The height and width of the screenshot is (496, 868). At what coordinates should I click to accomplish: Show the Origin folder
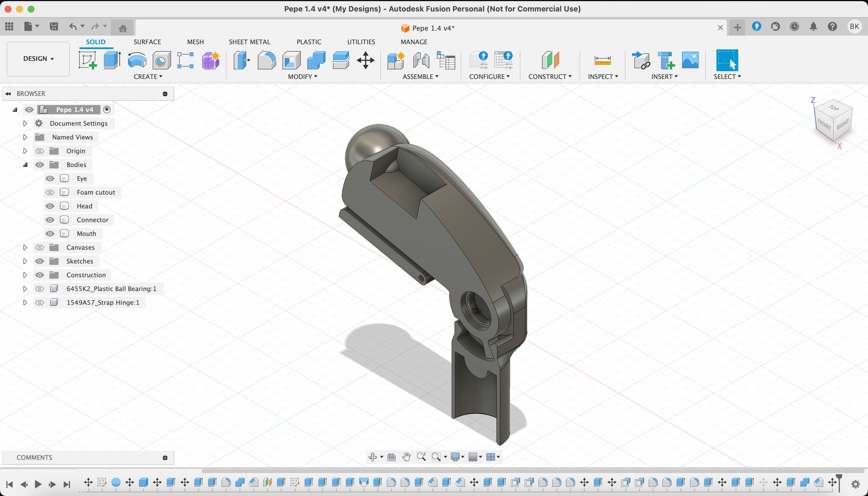[39, 151]
